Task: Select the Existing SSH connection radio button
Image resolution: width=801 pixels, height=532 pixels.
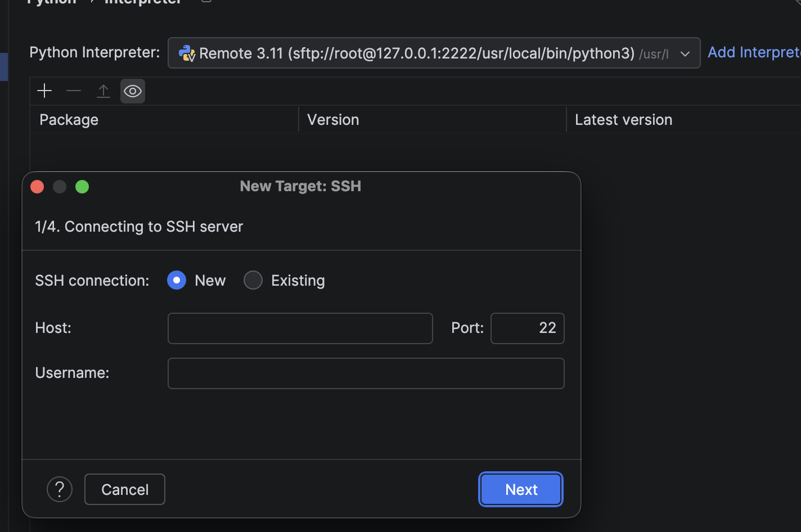Action: tap(253, 280)
